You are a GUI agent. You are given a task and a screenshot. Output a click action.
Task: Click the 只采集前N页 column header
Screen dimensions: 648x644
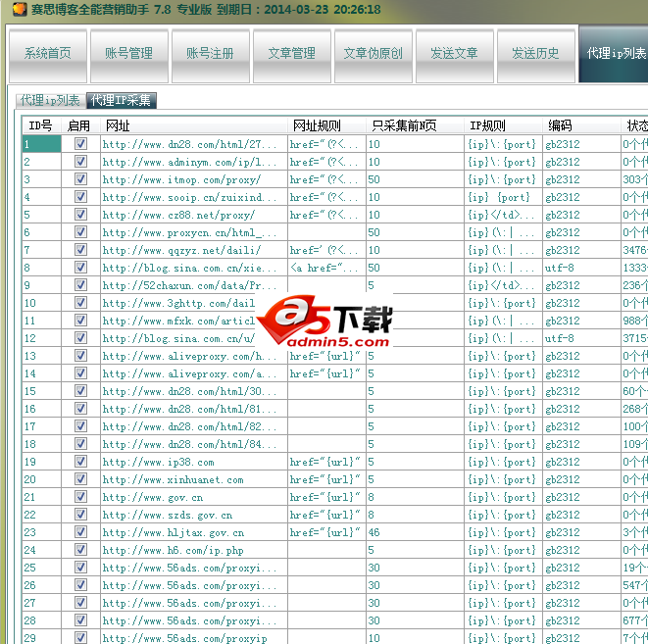415,125
